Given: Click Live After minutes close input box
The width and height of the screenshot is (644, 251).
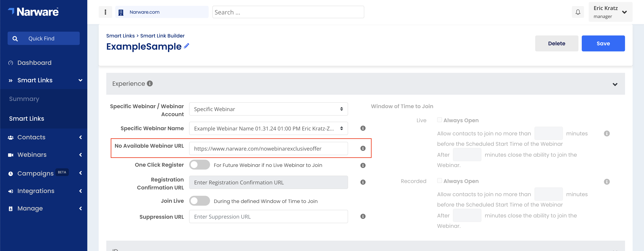Looking at the screenshot, I should pos(467,155).
